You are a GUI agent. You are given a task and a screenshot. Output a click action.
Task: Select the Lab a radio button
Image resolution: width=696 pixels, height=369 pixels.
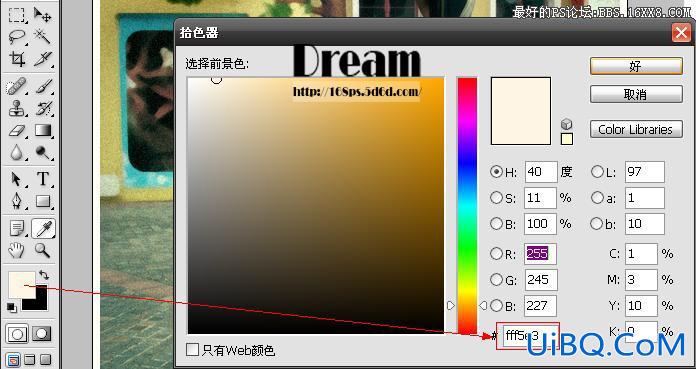point(597,198)
